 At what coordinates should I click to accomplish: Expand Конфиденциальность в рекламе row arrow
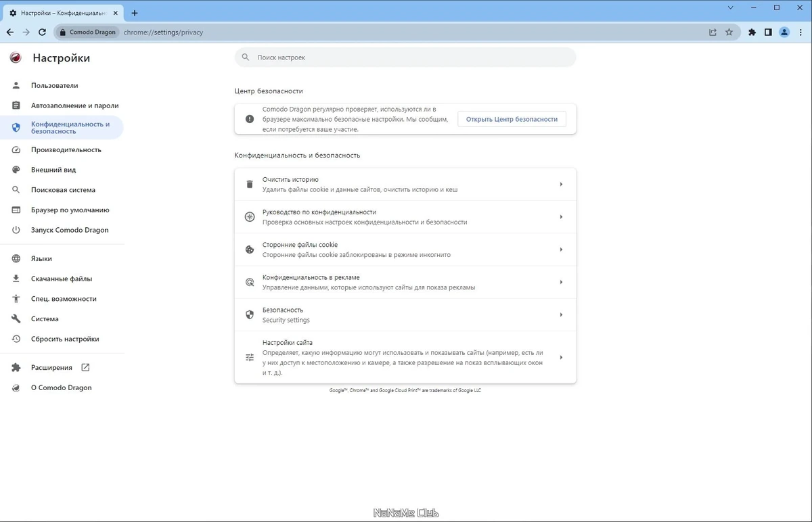561,282
